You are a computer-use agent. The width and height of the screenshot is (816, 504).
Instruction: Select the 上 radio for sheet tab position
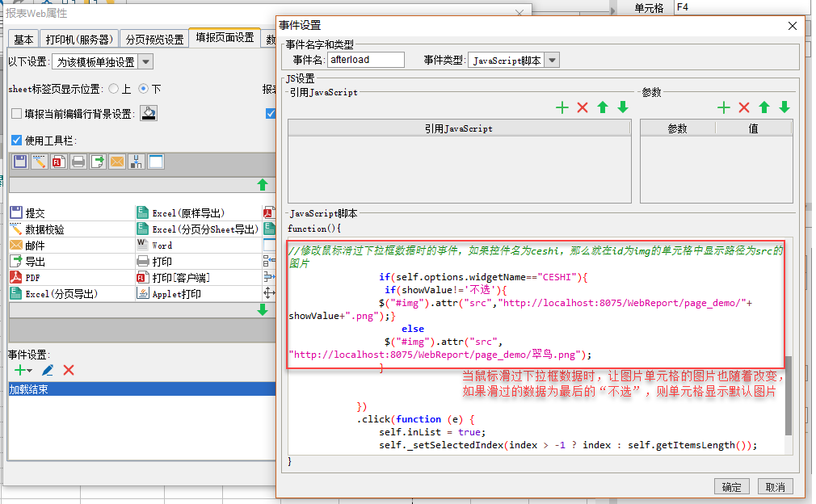[x=114, y=89]
